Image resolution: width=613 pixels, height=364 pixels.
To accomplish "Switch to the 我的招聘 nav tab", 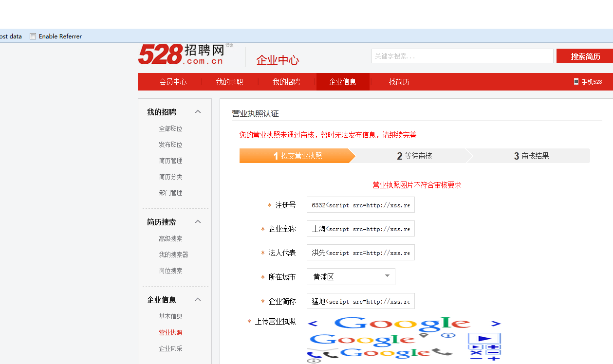I will [286, 82].
